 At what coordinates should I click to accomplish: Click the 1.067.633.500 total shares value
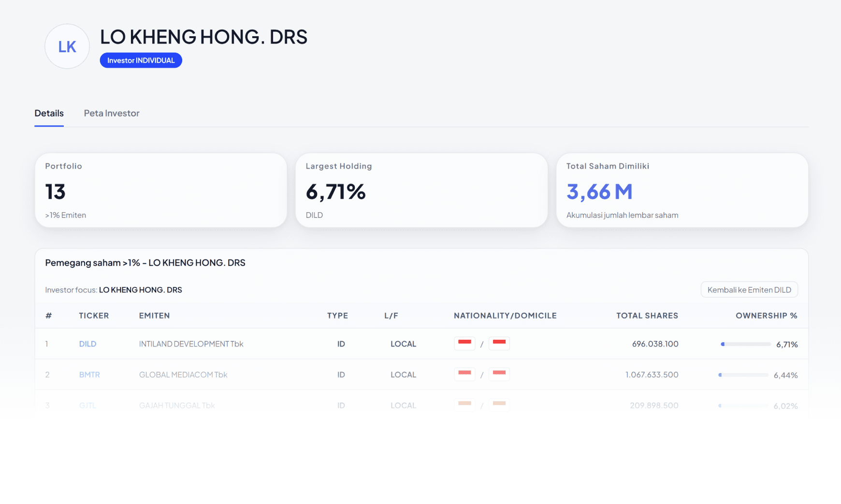point(652,375)
